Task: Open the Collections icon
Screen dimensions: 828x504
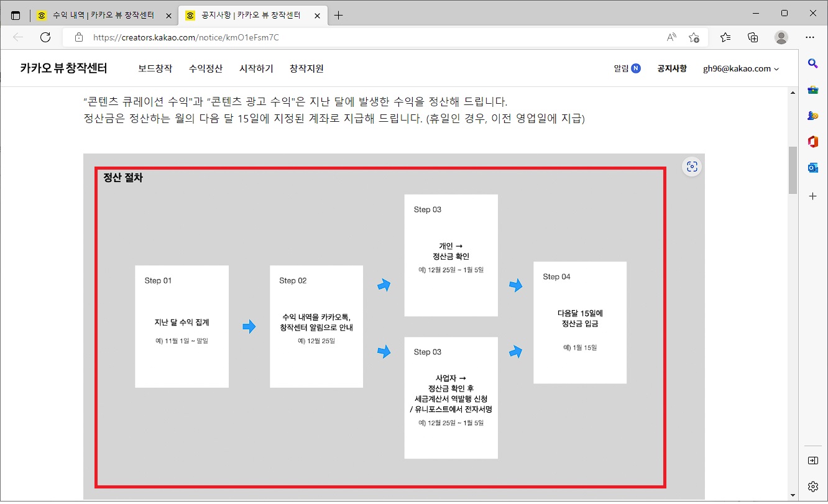Action: click(x=753, y=37)
